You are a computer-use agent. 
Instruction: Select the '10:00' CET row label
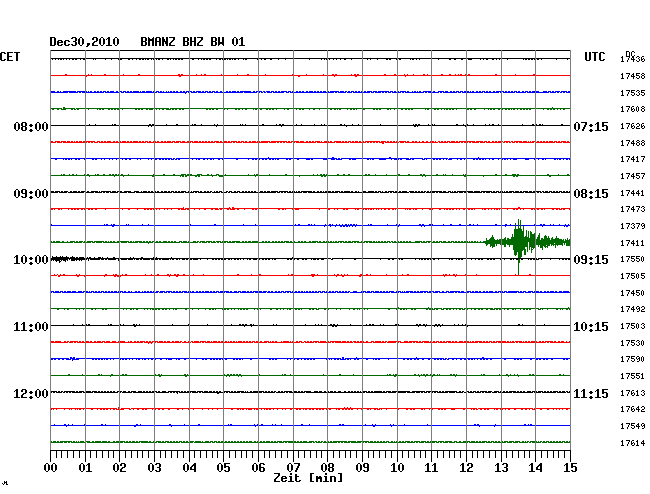tap(31, 260)
